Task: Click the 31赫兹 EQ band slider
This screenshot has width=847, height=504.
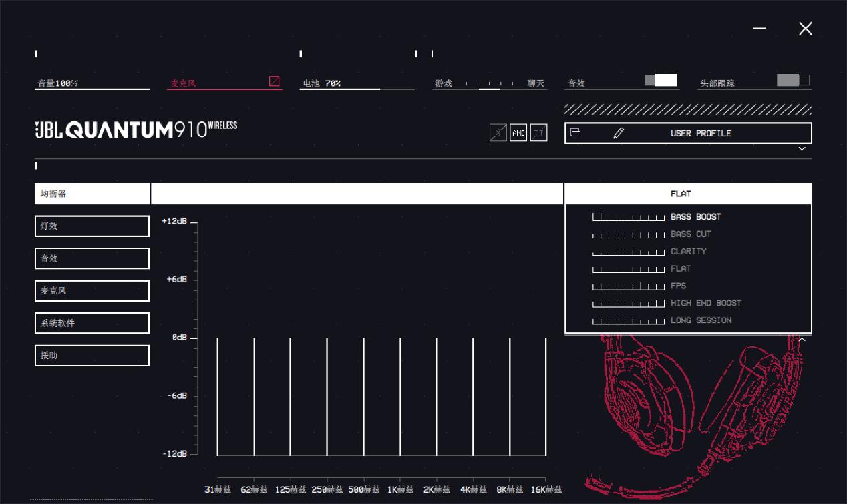Action: pos(218,397)
